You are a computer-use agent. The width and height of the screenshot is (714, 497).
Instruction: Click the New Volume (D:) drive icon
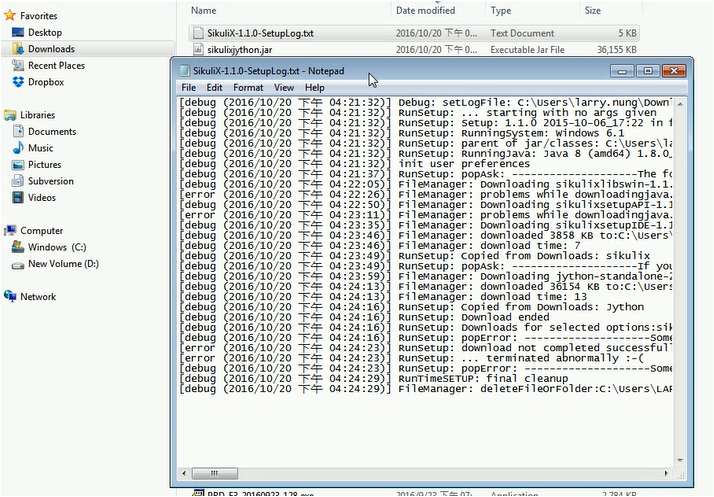18,264
